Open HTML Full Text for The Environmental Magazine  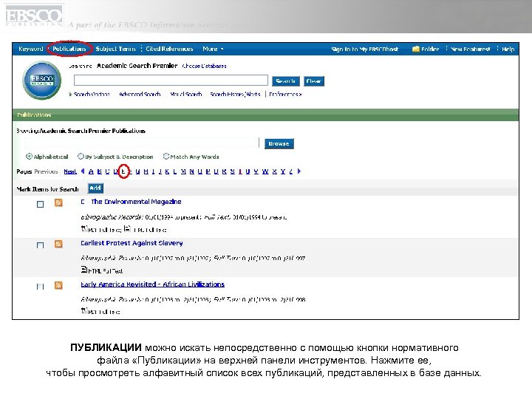click(146, 230)
